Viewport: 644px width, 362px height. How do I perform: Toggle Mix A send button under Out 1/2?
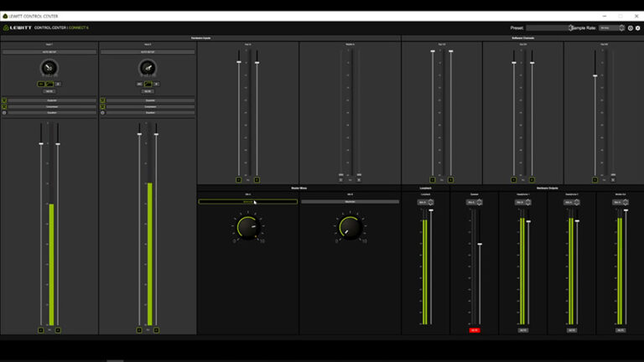coord(433,180)
